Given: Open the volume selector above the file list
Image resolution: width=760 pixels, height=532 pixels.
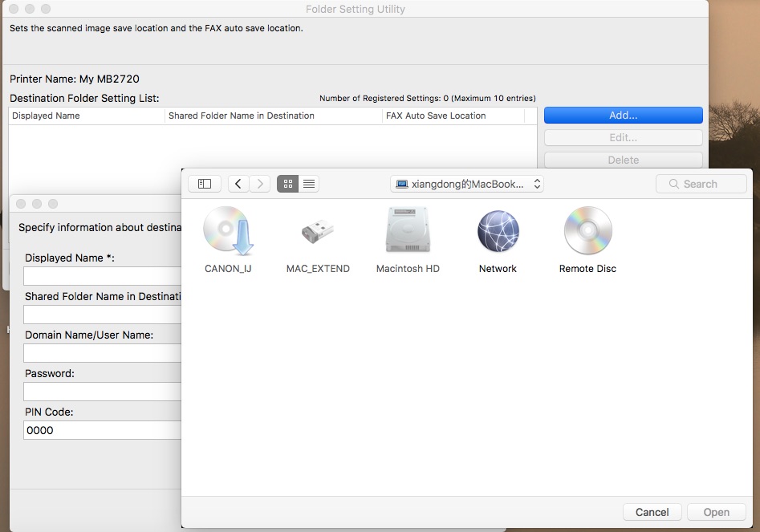Looking at the screenshot, I should tap(465, 183).
